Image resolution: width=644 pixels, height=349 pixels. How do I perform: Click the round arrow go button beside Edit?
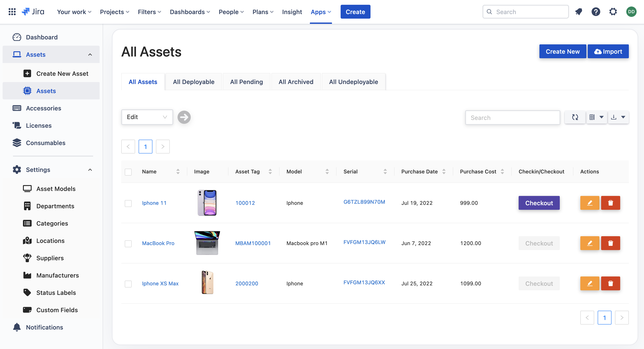click(x=184, y=117)
